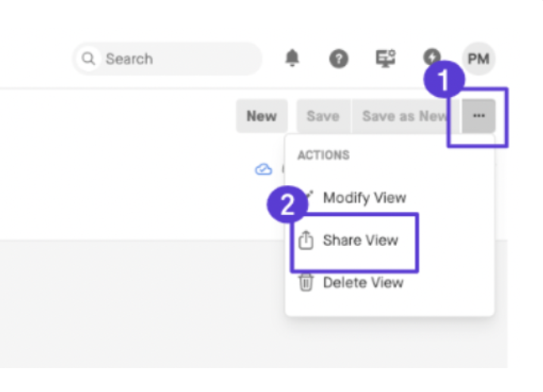
Task: Click the monitor settings icon
Action: pyautogui.click(x=386, y=58)
